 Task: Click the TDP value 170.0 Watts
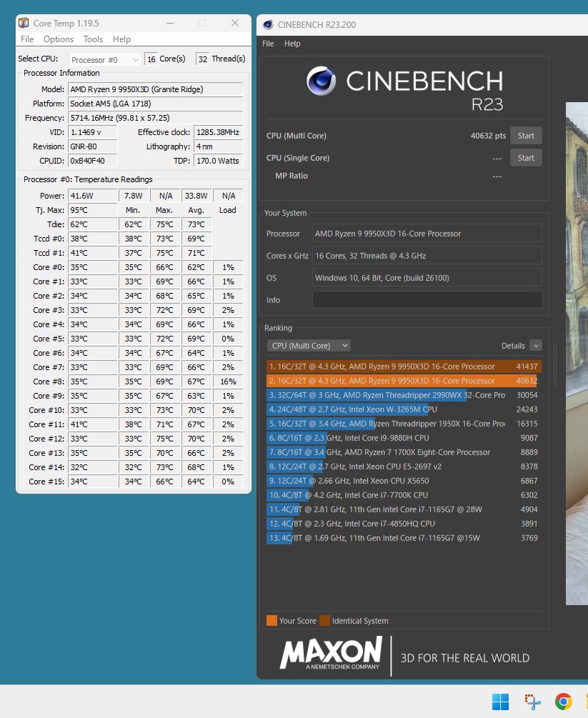[x=219, y=161]
